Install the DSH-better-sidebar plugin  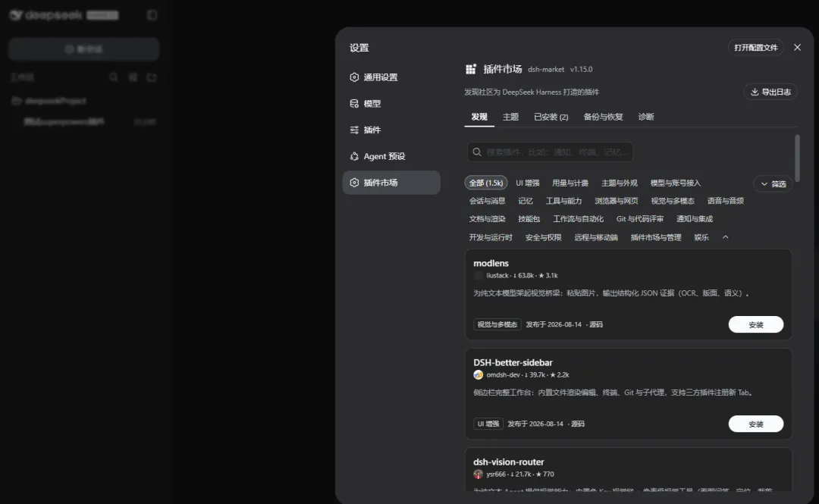pos(756,424)
